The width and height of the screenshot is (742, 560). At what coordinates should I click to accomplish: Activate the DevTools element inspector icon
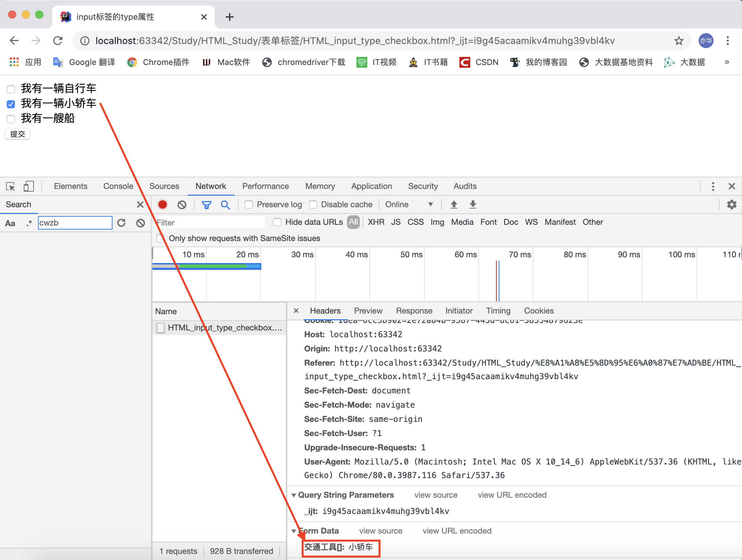pyautogui.click(x=11, y=186)
